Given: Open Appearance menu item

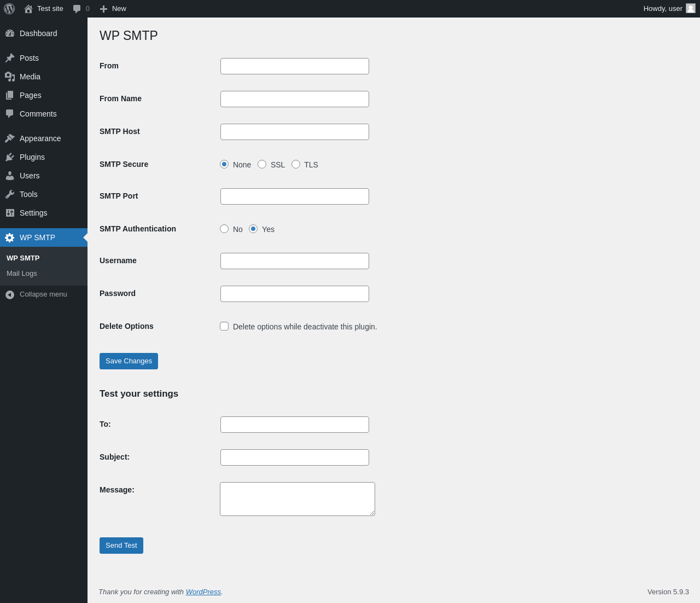Looking at the screenshot, I should point(44,138).
